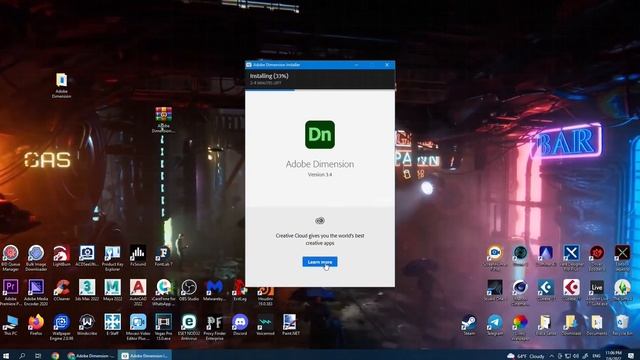The width and height of the screenshot is (640, 360).
Task: Select the Maya 2022 desktop icon
Action: click(112, 290)
